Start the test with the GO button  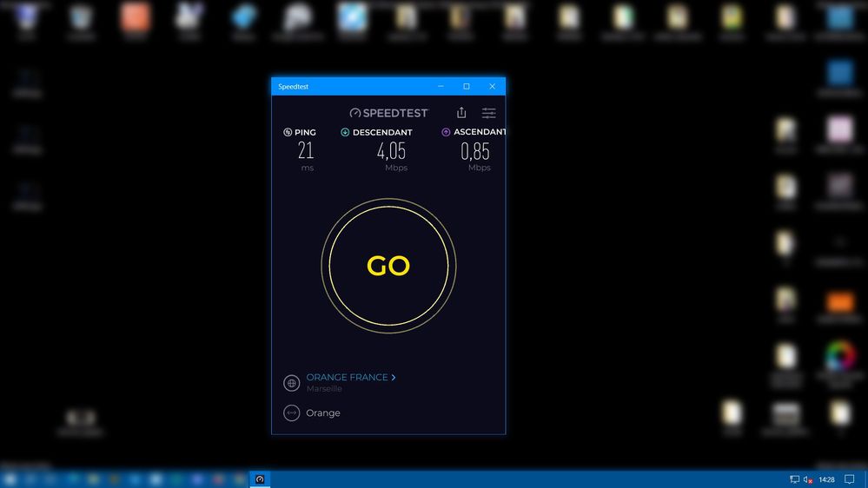coord(388,266)
